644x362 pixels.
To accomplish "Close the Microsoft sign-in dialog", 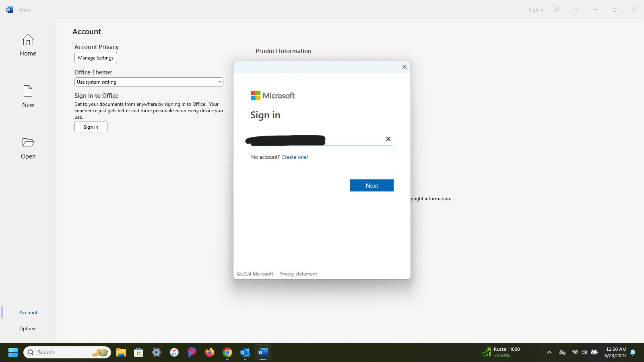I will point(405,67).
